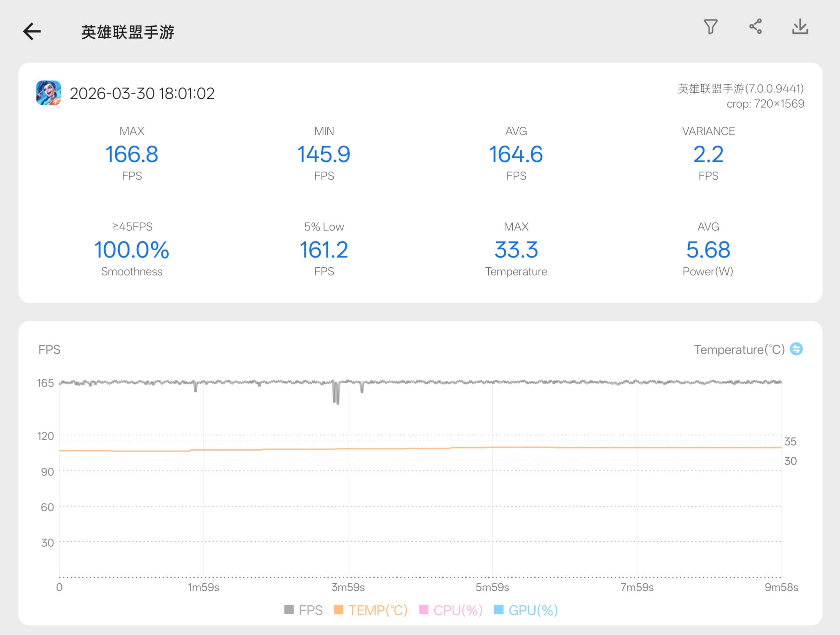Click the 33.3 max Temperature value
Screen dimensions: 840x635
516,250
